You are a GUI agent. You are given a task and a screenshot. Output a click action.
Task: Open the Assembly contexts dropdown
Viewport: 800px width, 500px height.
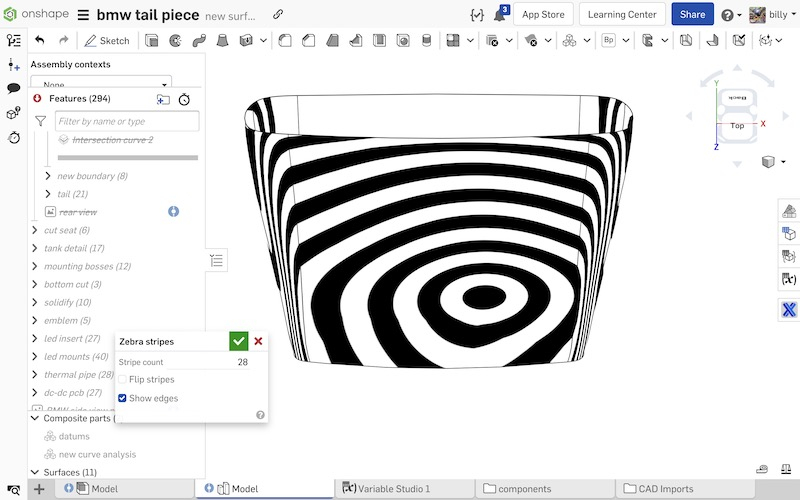[x=101, y=83]
